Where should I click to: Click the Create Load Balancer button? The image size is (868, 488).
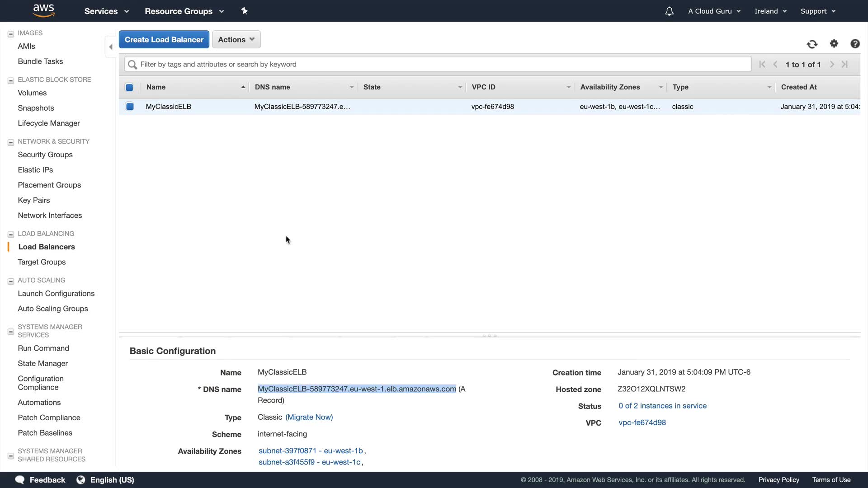164,40
